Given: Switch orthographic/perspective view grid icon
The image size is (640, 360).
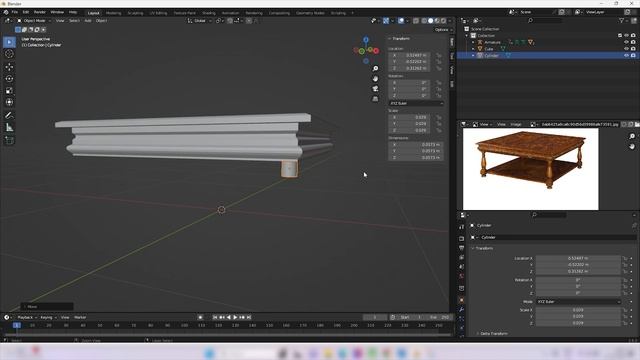Looking at the screenshot, I should coord(375,99).
